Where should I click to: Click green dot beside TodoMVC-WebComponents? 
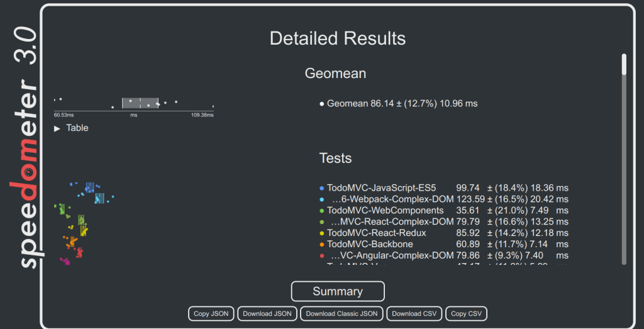[x=322, y=211]
